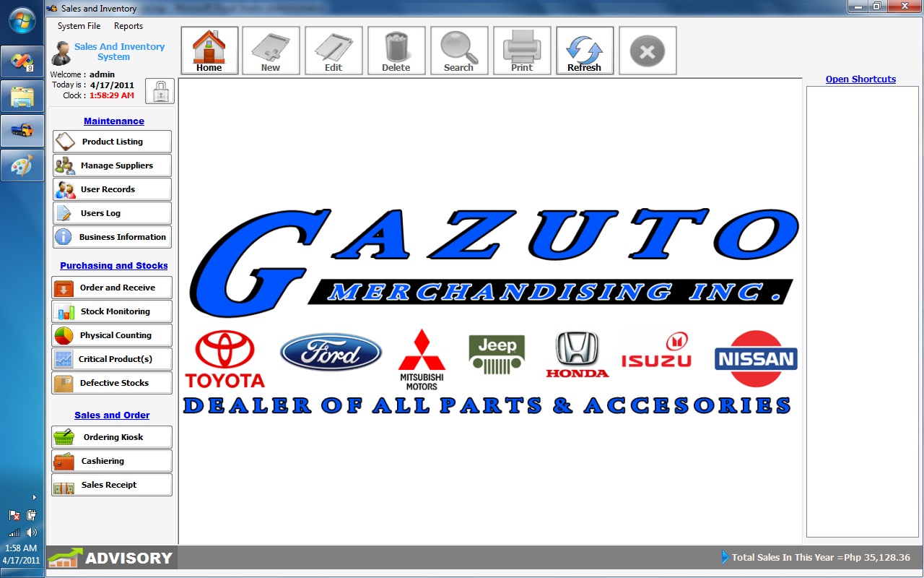Open Physical Counting

[x=112, y=335]
